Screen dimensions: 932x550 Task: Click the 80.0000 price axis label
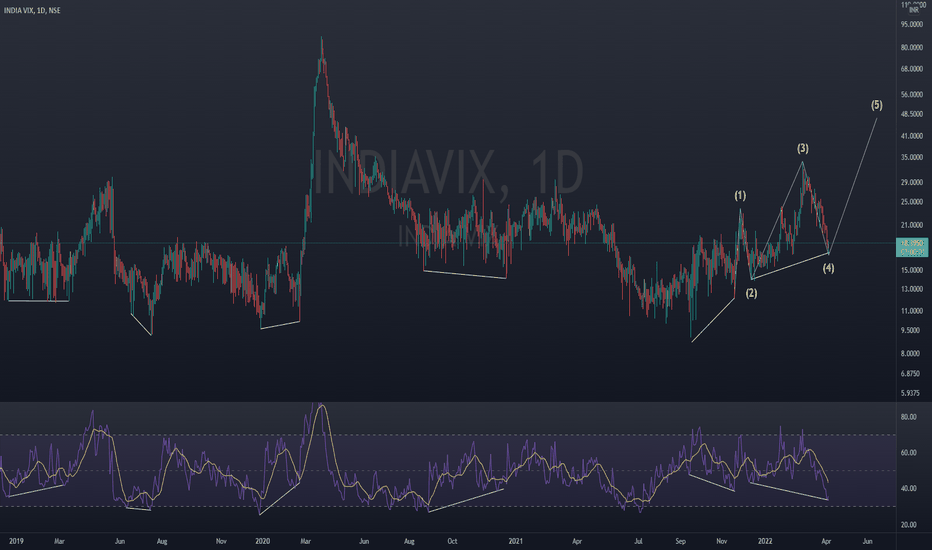point(912,48)
